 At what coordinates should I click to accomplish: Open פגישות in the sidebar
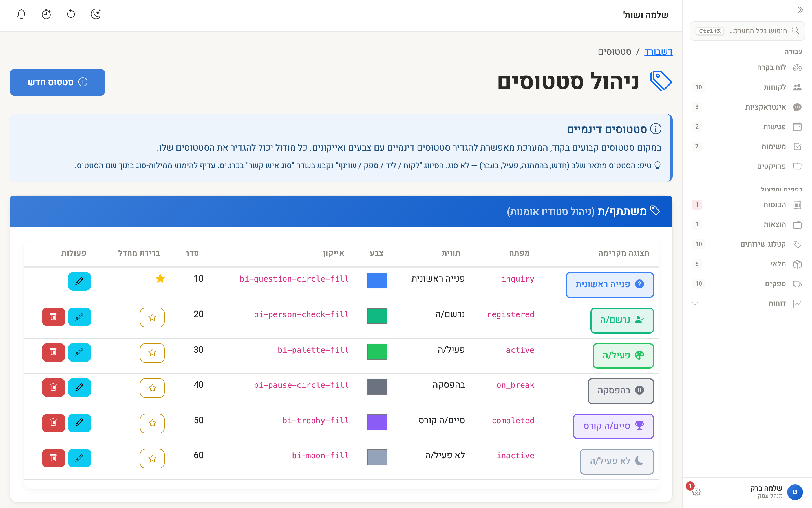pyautogui.click(x=747, y=127)
